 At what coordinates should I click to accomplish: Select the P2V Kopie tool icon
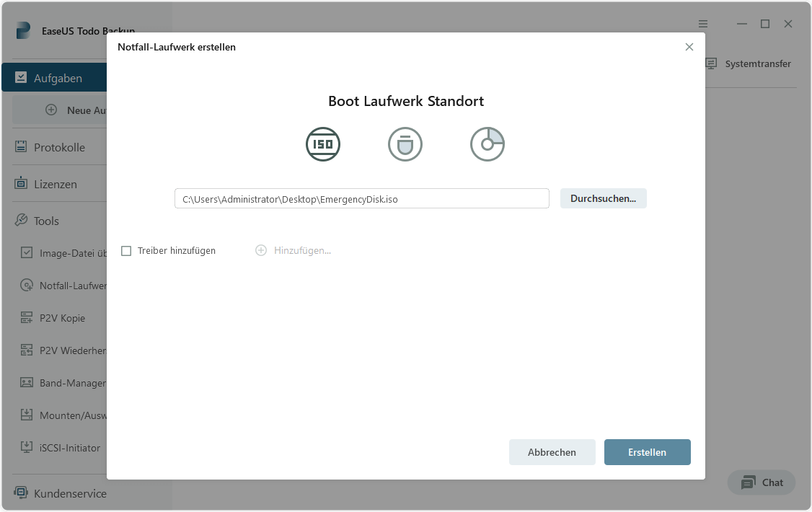tap(27, 318)
